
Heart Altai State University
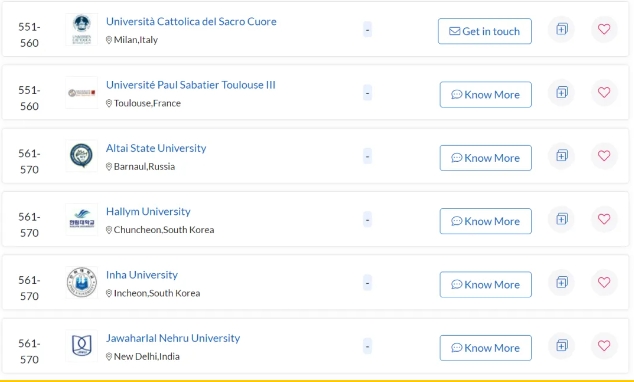[x=604, y=156]
